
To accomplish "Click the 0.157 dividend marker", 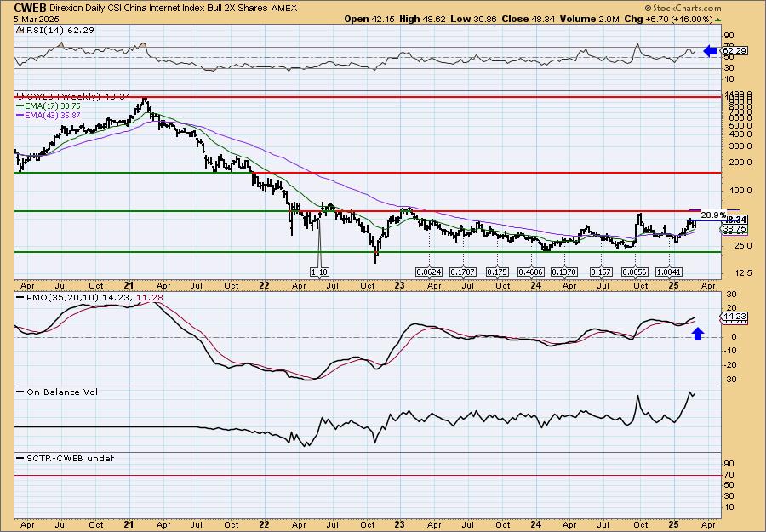I will point(602,272).
